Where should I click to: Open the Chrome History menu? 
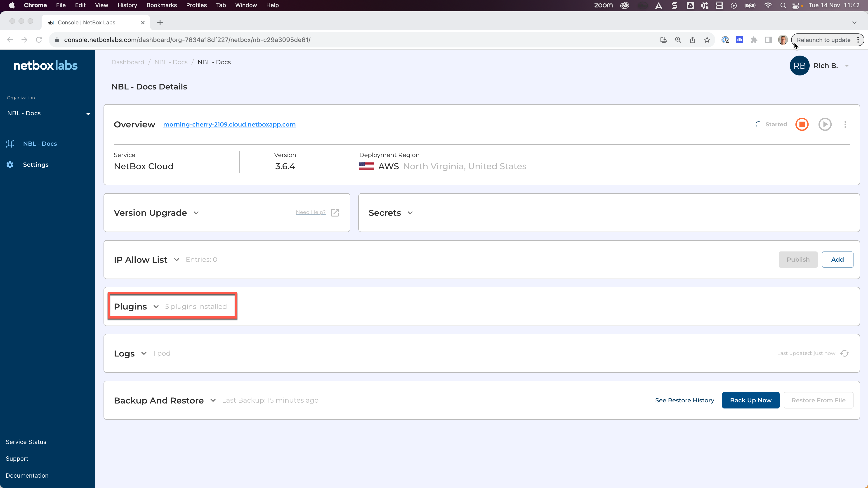pyautogui.click(x=127, y=5)
